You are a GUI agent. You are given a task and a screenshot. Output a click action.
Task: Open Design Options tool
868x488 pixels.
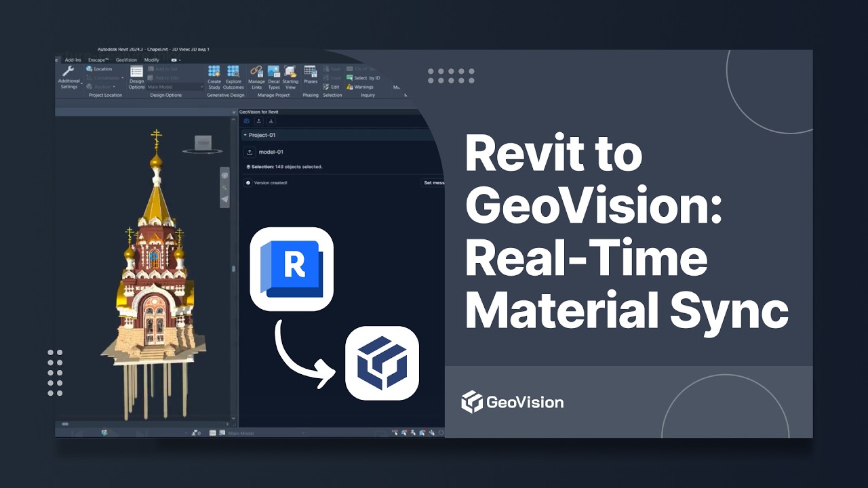(x=136, y=77)
